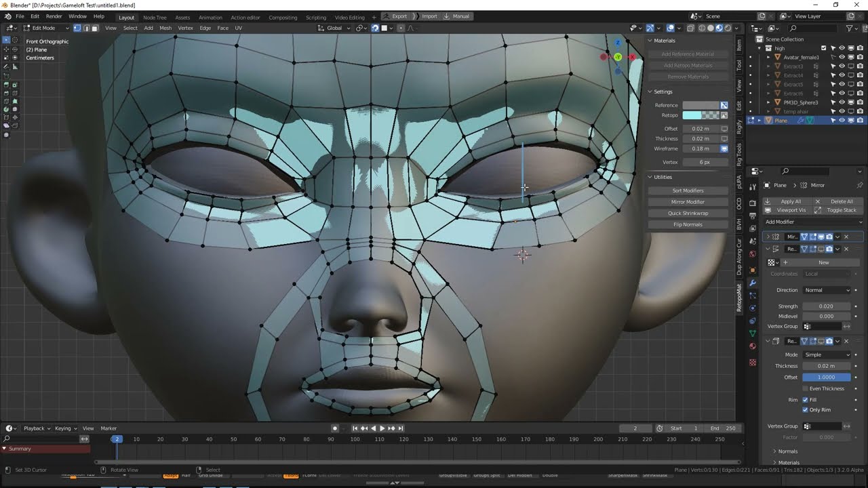Open the Object Data properties tab
868x488 pixels.
click(753, 333)
